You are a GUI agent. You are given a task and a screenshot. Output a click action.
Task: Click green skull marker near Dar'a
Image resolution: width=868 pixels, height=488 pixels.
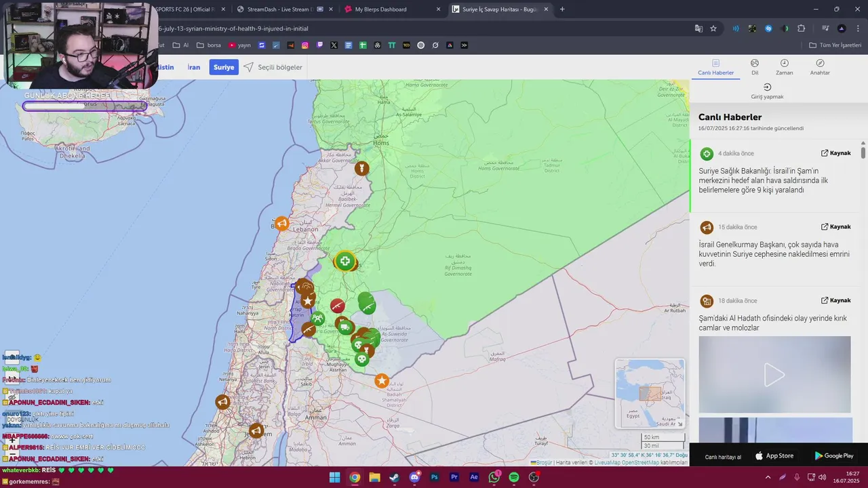[362, 358]
